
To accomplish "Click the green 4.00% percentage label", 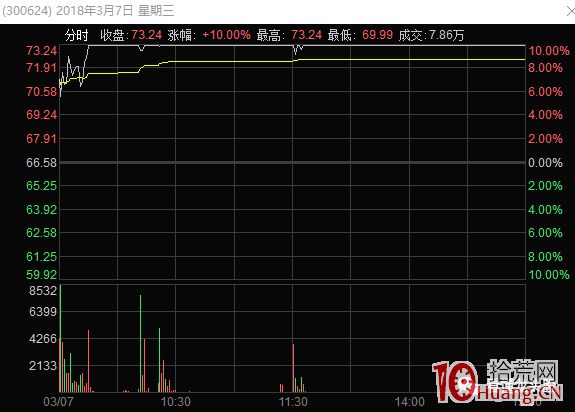I will point(545,210).
